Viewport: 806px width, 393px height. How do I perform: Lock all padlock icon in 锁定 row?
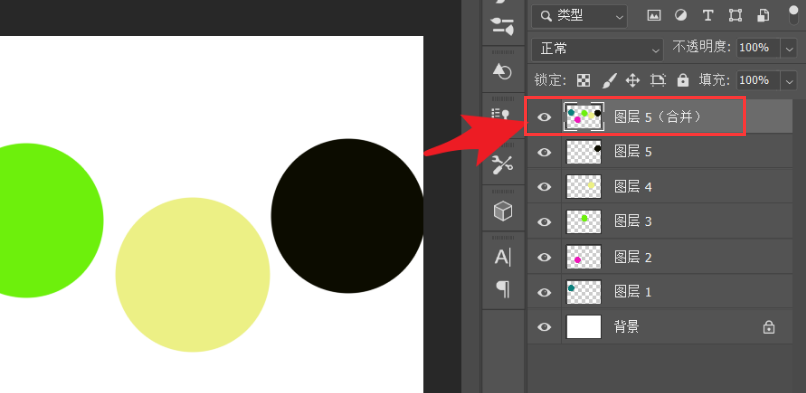[x=683, y=80]
